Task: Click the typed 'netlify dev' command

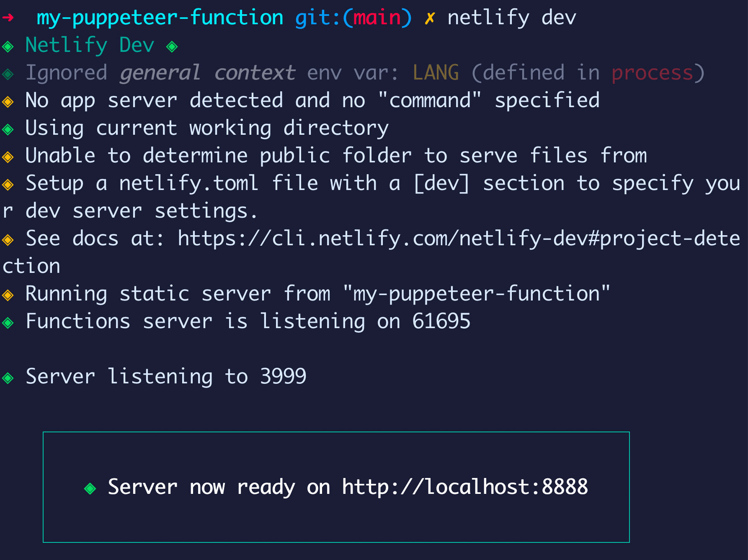Action: point(512,18)
